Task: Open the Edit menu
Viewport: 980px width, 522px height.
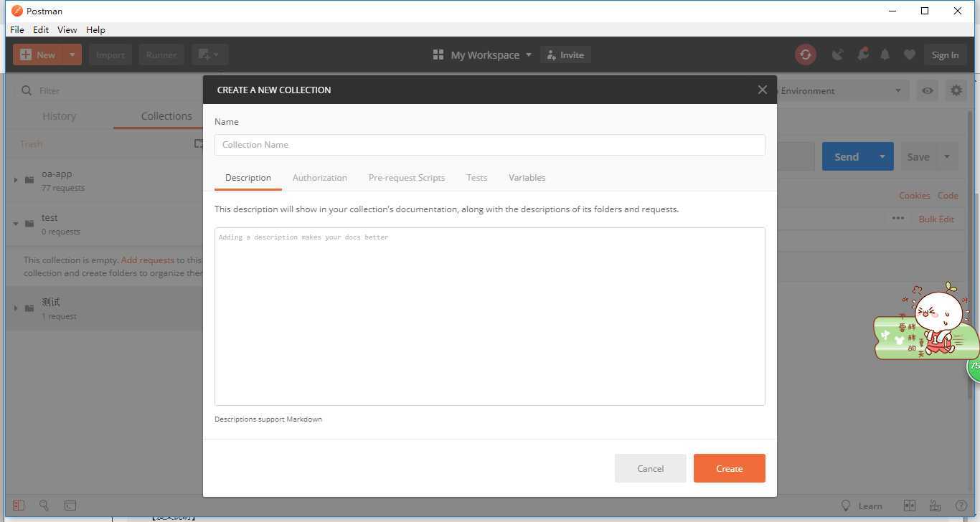Action: click(x=41, y=29)
